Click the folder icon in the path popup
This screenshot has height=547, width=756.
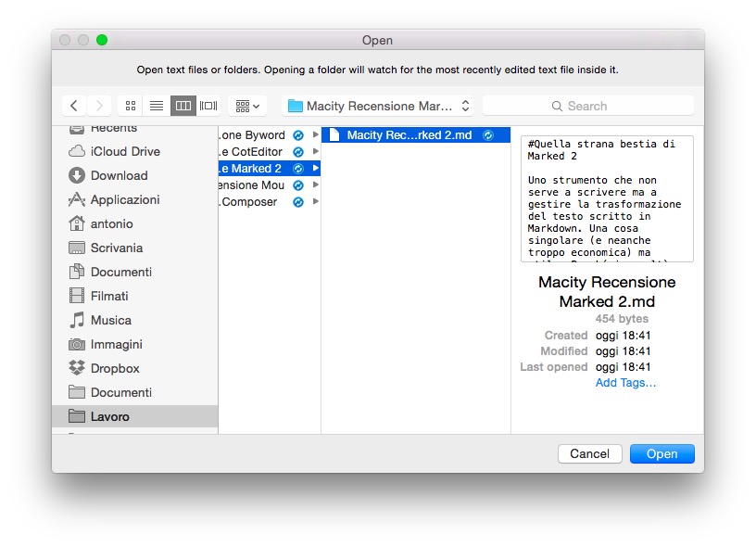[295, 106]
